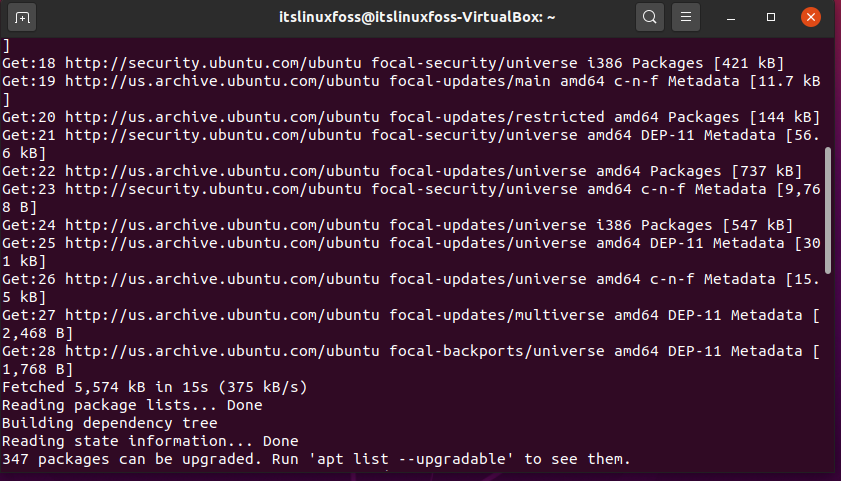Click the Get:26 universe c-n-f Metadata line
Image resolution: width=841 pixels, height=481 pixels.
pyautogui.click(x=411, y=279)
